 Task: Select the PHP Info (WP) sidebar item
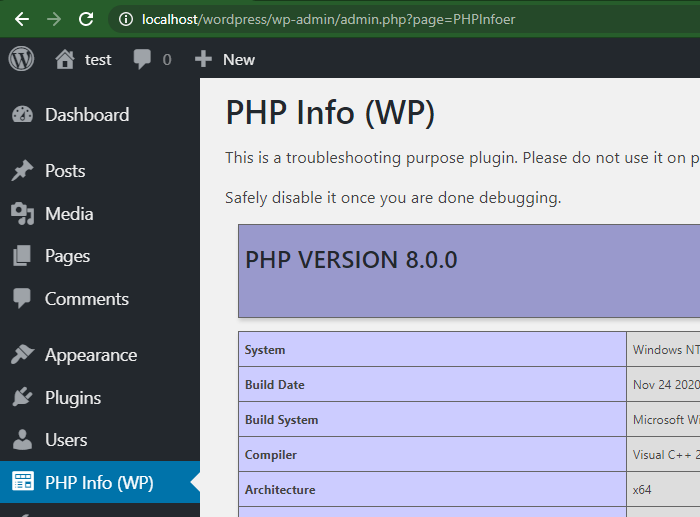tap(99, 483)
